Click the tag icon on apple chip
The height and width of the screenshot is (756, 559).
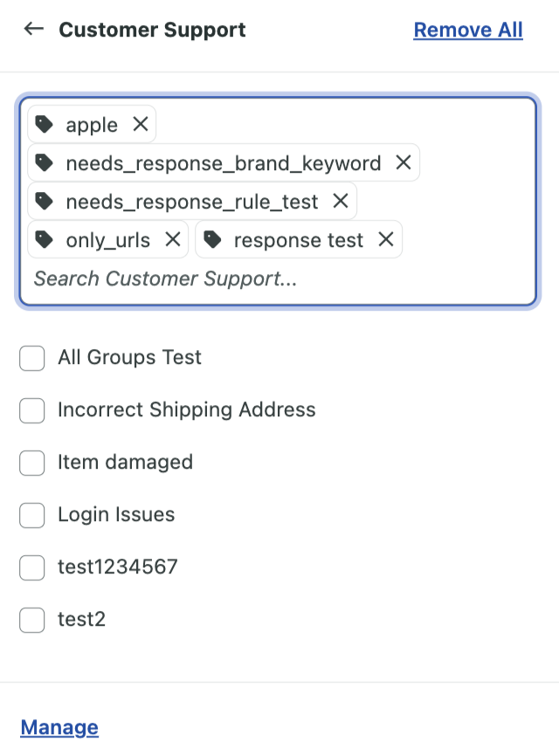click(x=45, y=124)
